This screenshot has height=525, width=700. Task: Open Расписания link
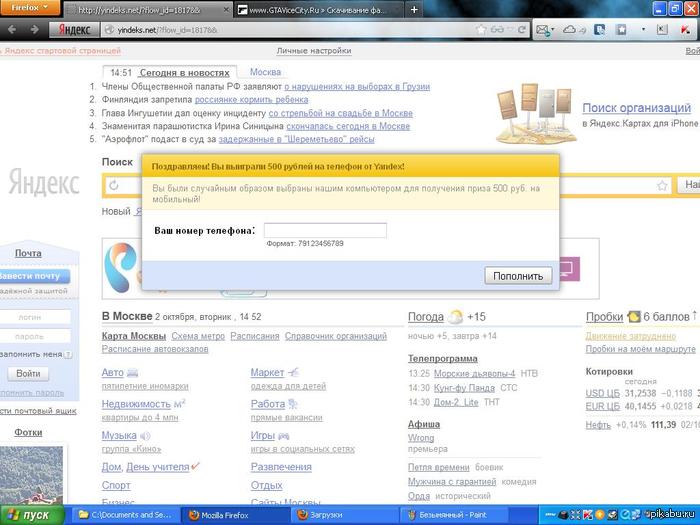tap(255, 336)
